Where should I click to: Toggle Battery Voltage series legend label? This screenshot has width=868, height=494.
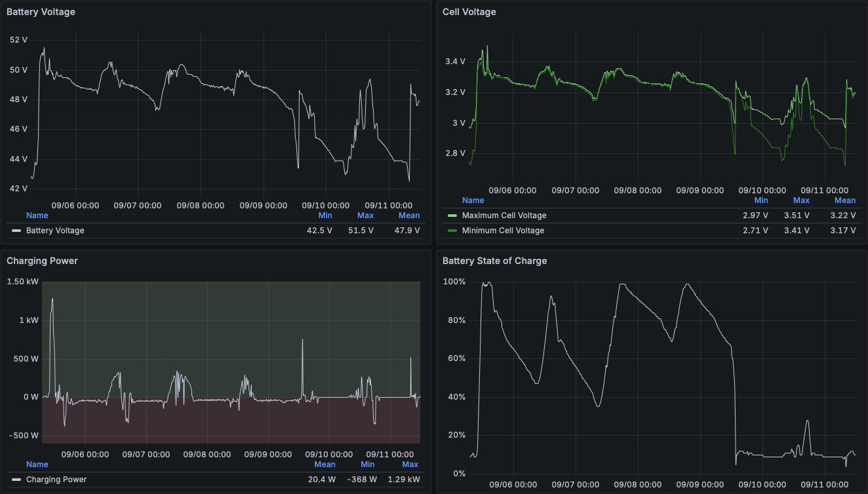[x=55, y=231]
